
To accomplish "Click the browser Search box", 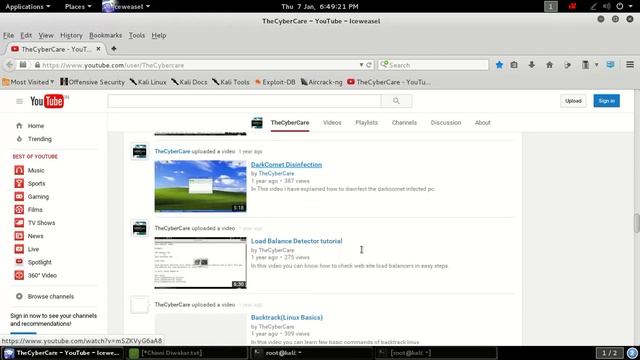I will pyautogui.click(x=433, y=65).
